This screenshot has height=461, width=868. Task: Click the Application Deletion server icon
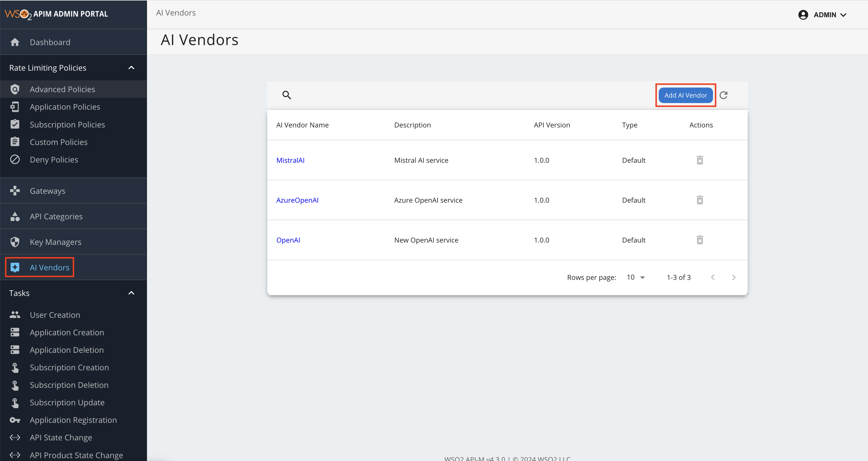(15, 350)
